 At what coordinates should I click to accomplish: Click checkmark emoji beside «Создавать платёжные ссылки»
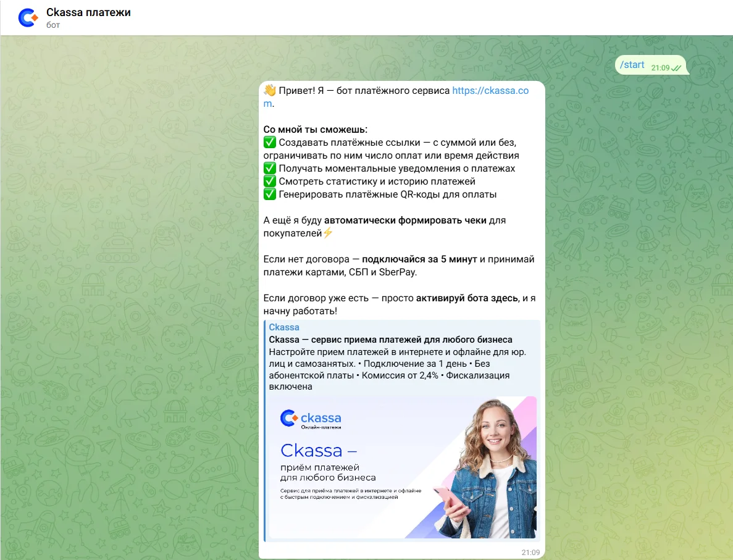(x=270, y=142)
